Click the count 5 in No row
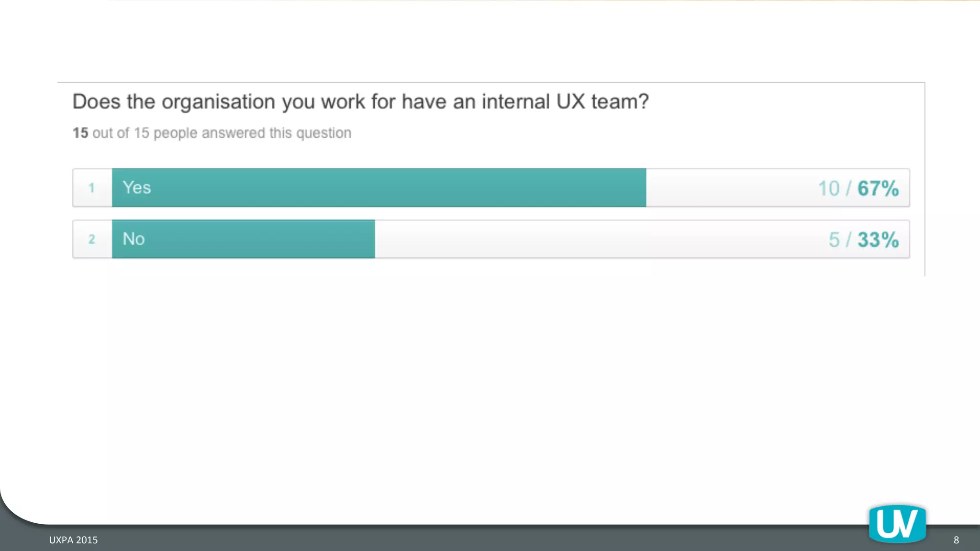 834,240
